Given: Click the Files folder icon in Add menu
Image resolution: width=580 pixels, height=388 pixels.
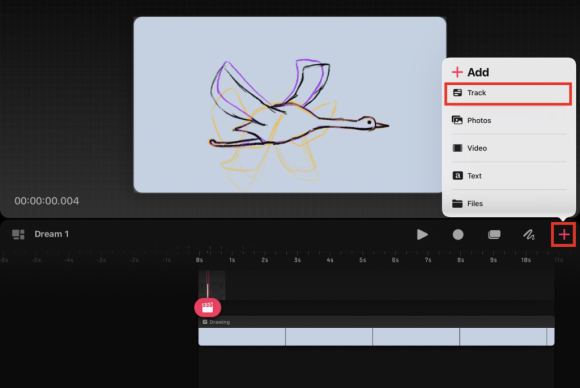Looking at the screenshot, I should pyautogui.click(x=458, y=203).
